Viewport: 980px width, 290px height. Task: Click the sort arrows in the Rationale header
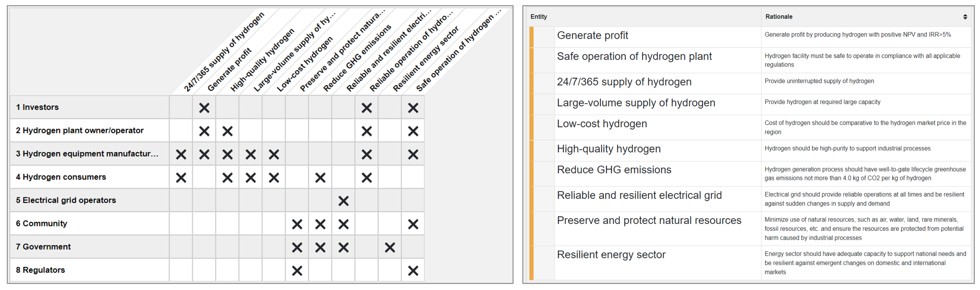(x=965, y=17)
